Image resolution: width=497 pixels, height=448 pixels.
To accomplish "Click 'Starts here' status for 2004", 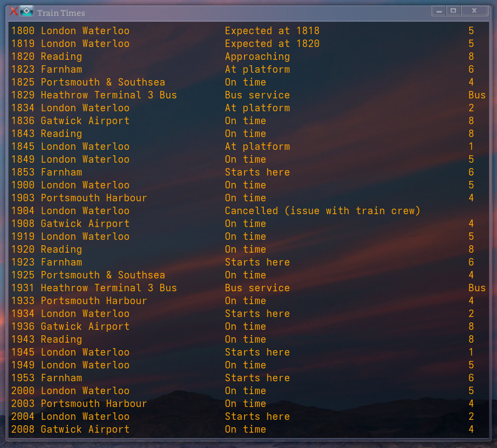I will [257, 416].
